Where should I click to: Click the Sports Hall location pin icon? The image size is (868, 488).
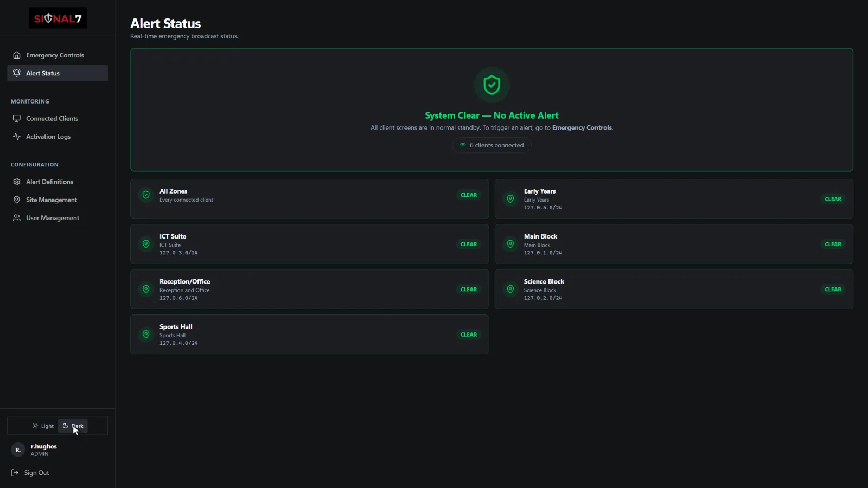[x=146, y=335]
